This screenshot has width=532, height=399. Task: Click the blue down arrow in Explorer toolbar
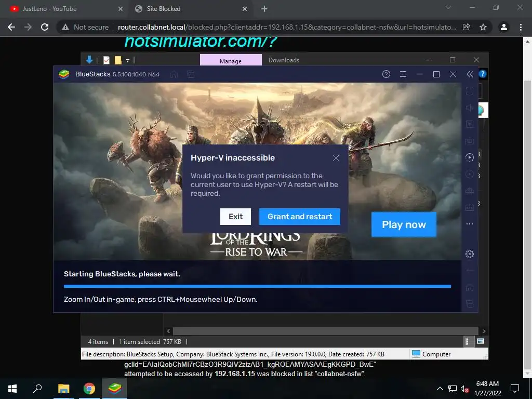click(x=89, y=60)
